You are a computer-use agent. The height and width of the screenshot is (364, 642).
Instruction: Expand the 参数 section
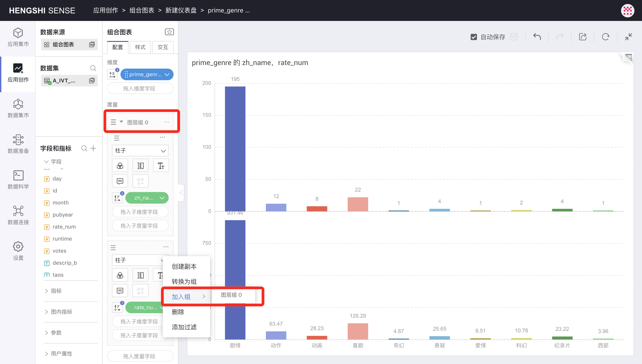coord(46,333)
